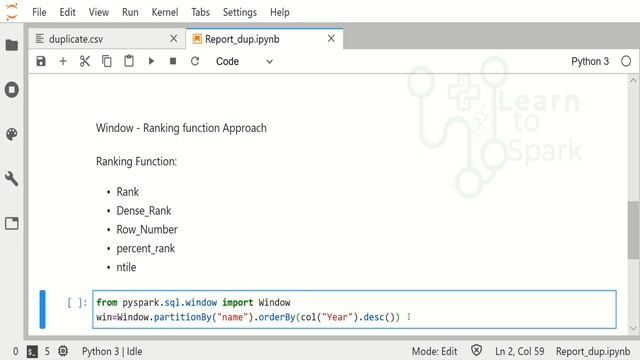This screenshot has height=360, width=640.
Task: Open the Notebook Tools wrench panel
Action: pyautogui.click(x=12, y=179)
